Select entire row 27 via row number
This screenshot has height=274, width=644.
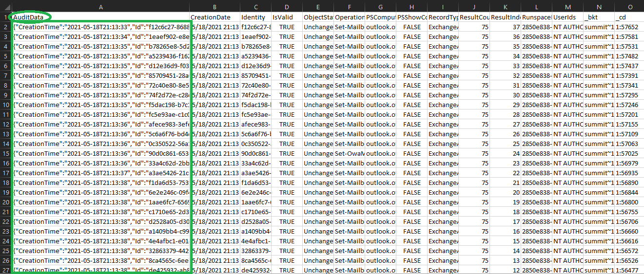tap(5, 270)
